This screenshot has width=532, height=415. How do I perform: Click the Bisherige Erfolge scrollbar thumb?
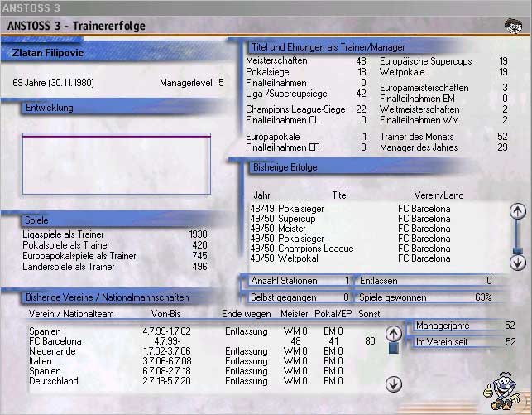(518, 250)
